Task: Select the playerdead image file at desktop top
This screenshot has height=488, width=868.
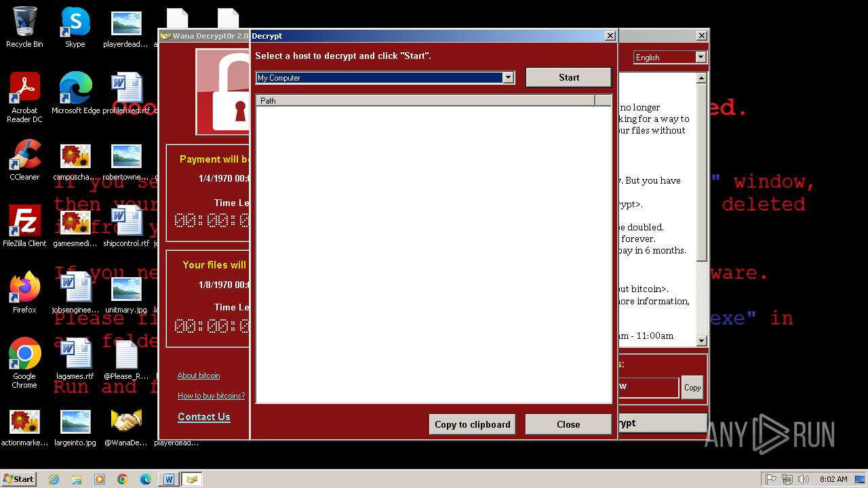Action: (125, 27)
